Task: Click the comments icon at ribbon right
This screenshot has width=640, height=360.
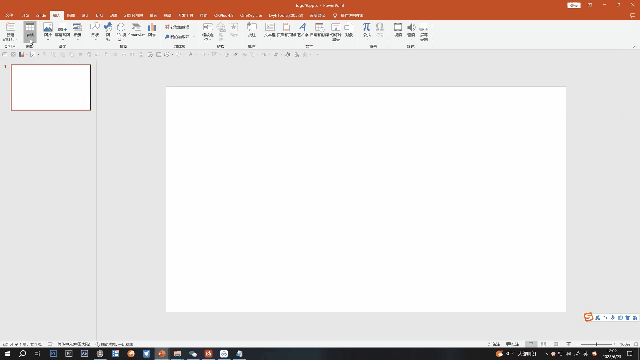Action: [x=632, y=16]
